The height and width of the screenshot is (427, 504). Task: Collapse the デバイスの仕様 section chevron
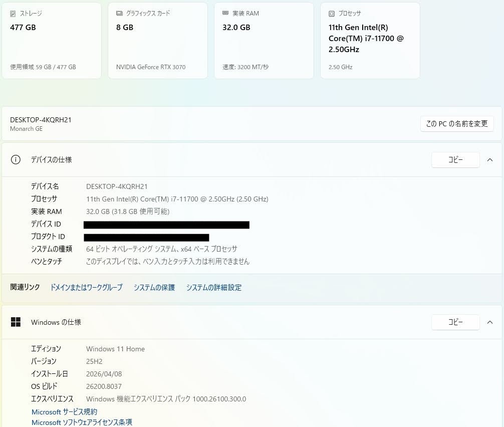(x=490, y=160)
